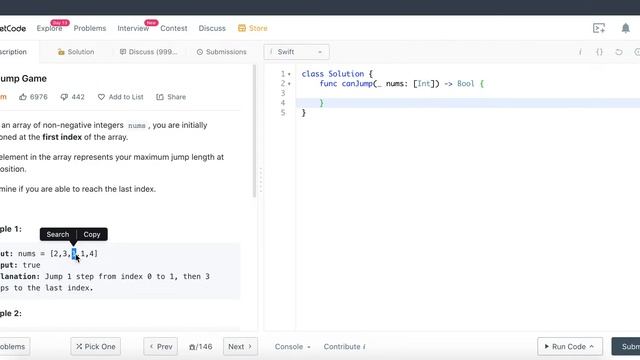Image resolution: width=640 pixels, height=360 pixels.
Task: Click the thumbs-down icon with 442
Action: [64, 97]
